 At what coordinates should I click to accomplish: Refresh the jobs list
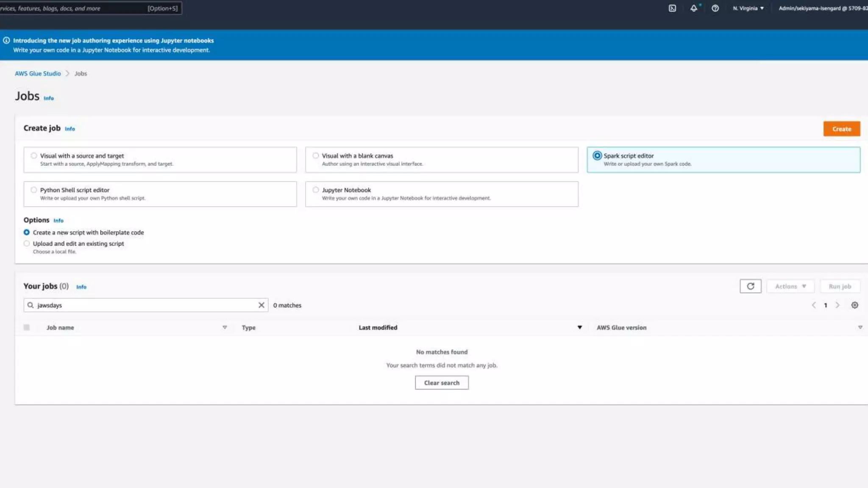[750, 286]
